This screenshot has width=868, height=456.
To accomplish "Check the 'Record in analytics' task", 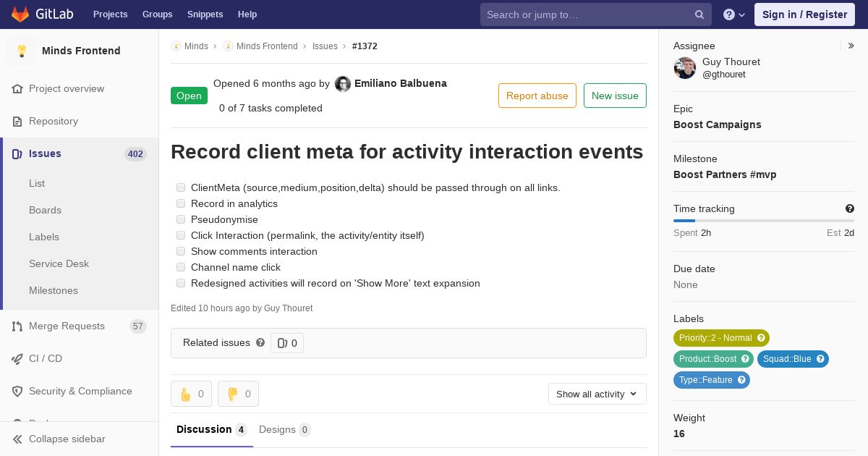I will (x=181, y=203).
